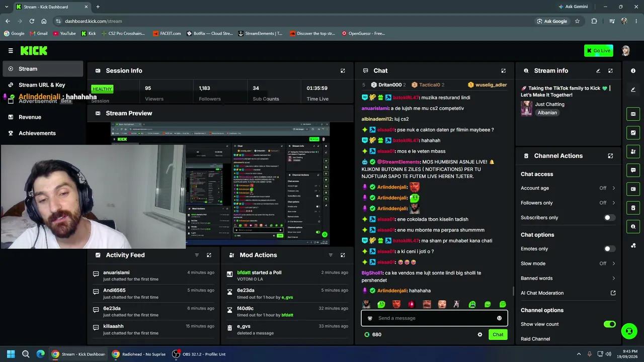Open the green headset support button

(629, 331)
